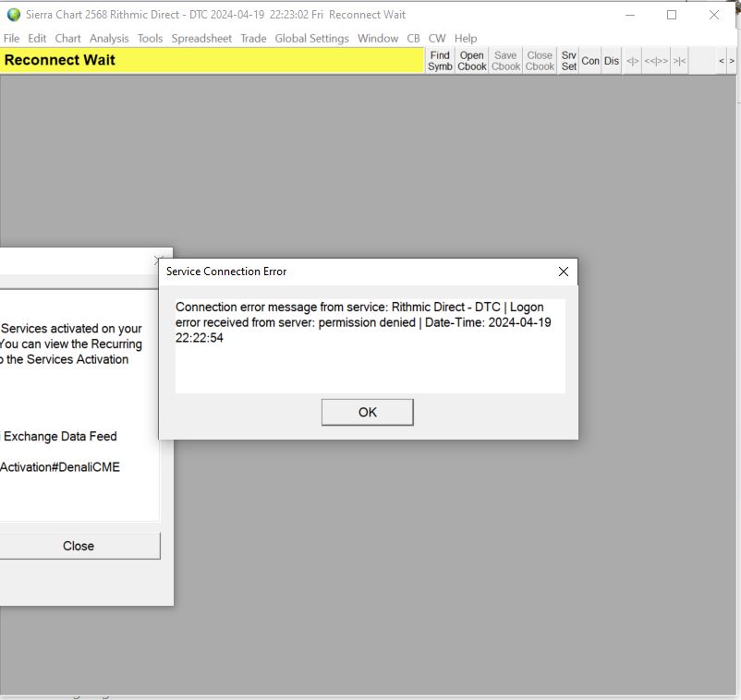The image size is (741, 700).
Task: Open the Window menu
Action: point(378,38)
